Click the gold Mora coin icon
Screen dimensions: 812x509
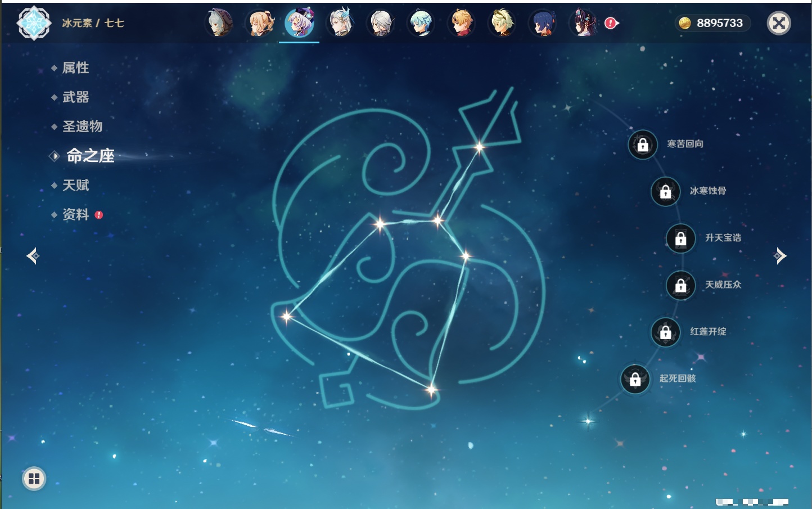pos(684,23)
